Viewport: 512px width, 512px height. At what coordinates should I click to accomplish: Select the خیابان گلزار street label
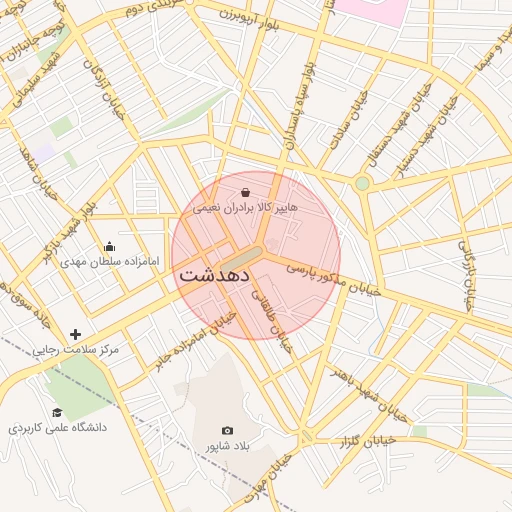tap(368, 442)
